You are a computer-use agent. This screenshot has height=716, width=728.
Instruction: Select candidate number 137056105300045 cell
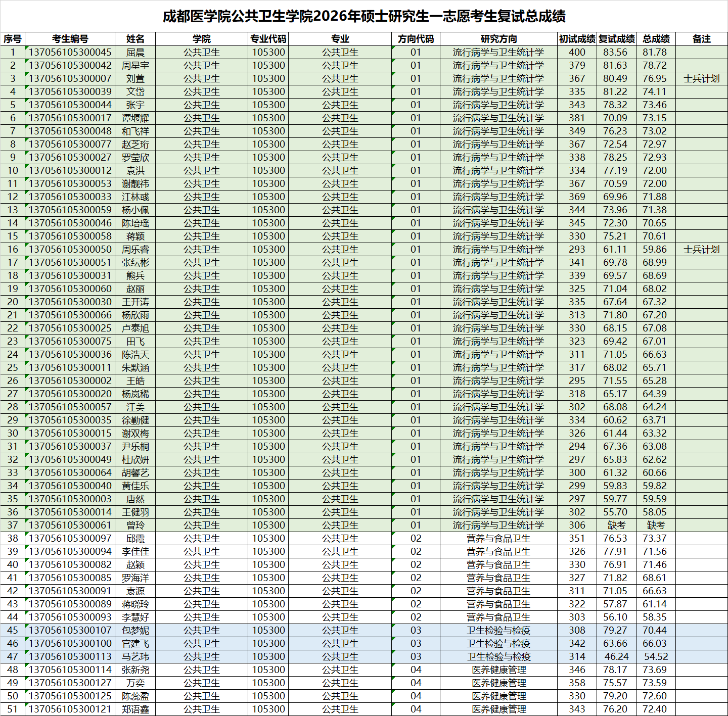click(x=70, y=52)
